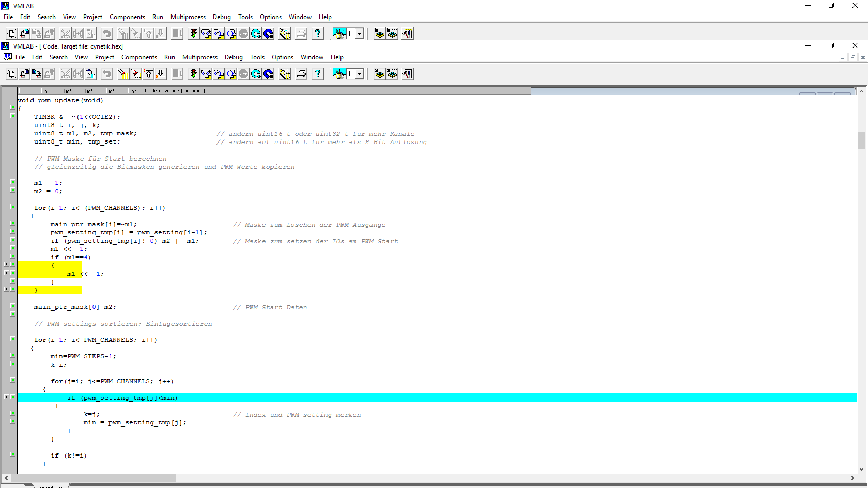Open the Search menu in the plain VMLAB window
This screenshot has height=488, width=868.
click(47, 17)
